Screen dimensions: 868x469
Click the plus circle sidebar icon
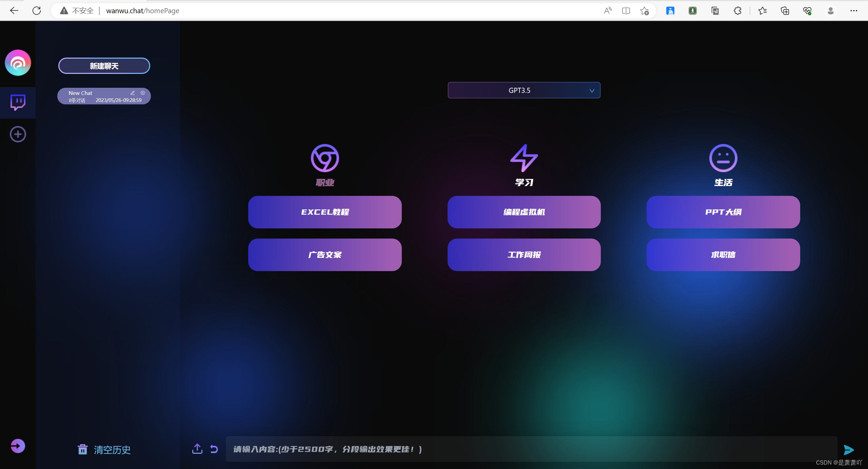pyautogui.click(x=18, y=134)
